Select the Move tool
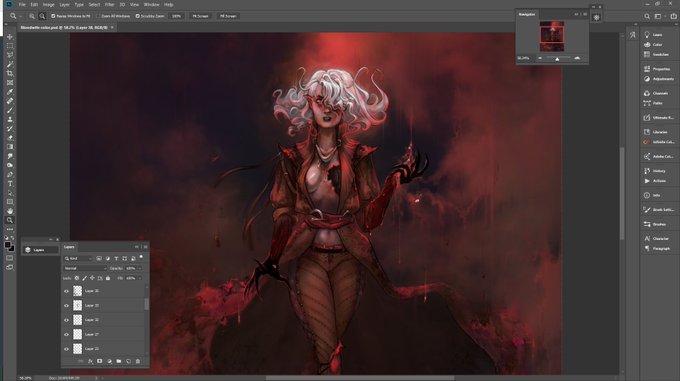The height and width of the screenshot is (381, 680). click(10, 37)
